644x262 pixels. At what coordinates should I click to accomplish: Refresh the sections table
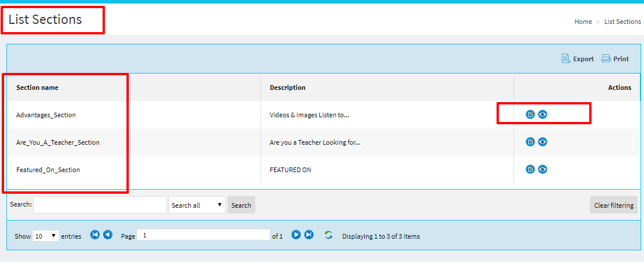[329, 235]
